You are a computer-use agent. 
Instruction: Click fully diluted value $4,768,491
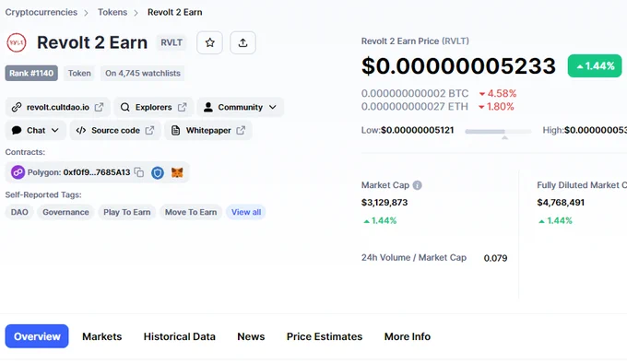tap(561, 203)
